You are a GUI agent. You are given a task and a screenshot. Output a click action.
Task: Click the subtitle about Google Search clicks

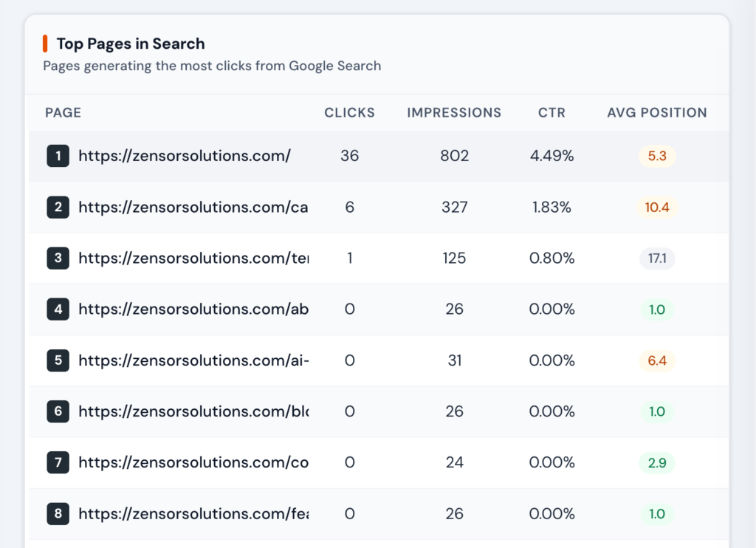click(211, 66)
